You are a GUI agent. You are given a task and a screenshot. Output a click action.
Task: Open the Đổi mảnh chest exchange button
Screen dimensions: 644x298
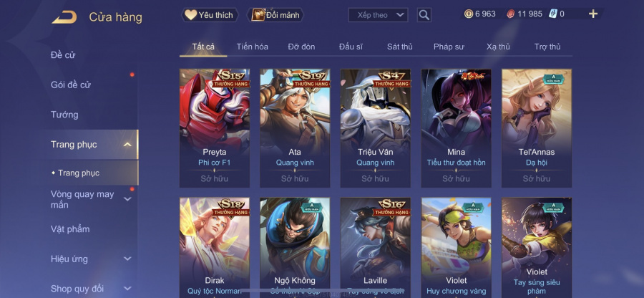click(x=275, y=15)
